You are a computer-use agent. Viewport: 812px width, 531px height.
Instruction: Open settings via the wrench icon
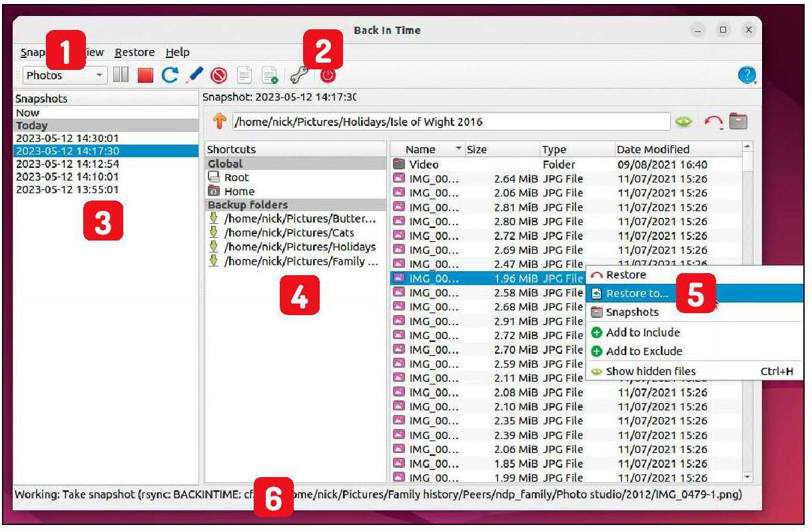pyautogui.click(x=298, y=76)
